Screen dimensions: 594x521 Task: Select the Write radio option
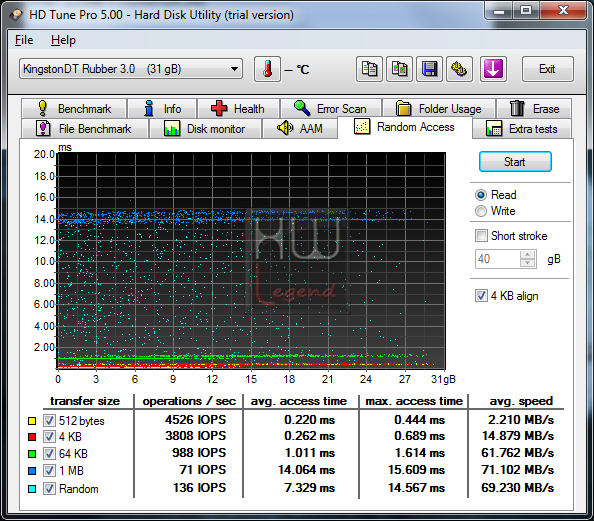(495, 211)
